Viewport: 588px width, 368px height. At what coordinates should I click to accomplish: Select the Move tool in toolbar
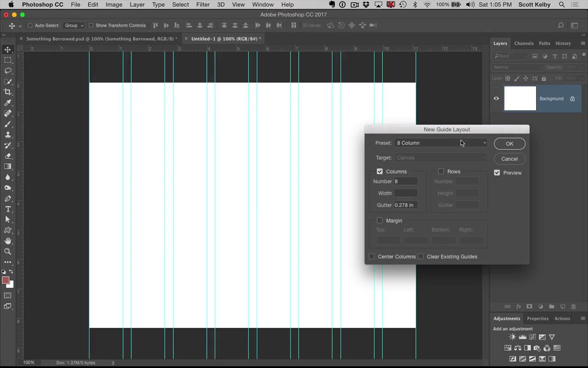pyautogui.click(x=8, y=50)
